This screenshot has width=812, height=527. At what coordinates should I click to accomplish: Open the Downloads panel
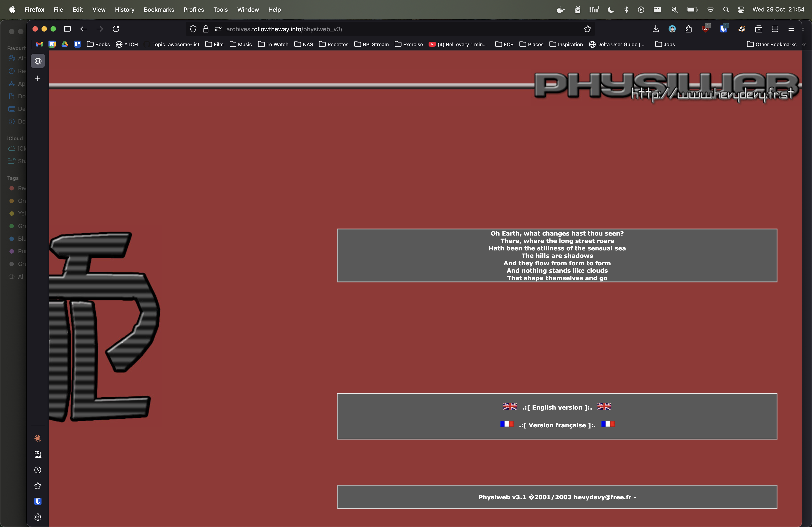(x=655, y=29)
